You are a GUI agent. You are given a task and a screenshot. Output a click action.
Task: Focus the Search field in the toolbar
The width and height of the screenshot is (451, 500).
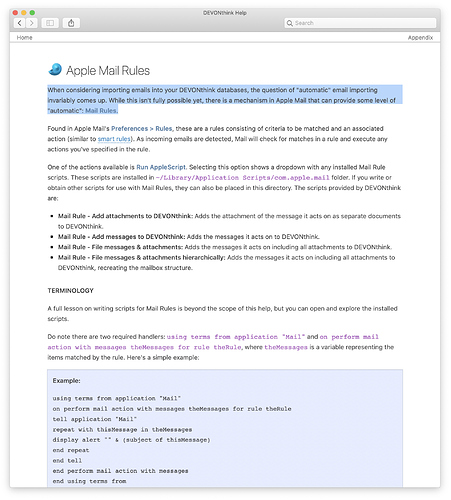(x=360, y=23)
